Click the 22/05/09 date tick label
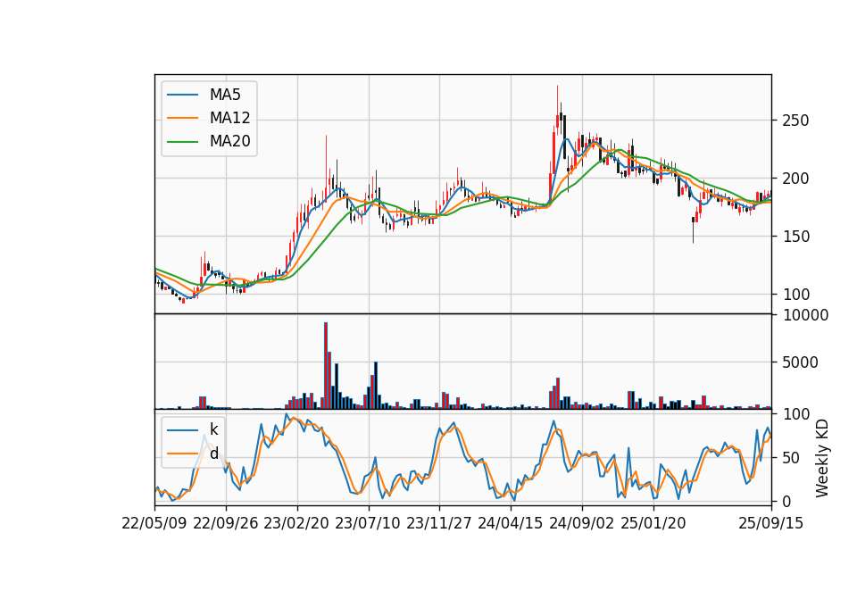 coord(154,523)
